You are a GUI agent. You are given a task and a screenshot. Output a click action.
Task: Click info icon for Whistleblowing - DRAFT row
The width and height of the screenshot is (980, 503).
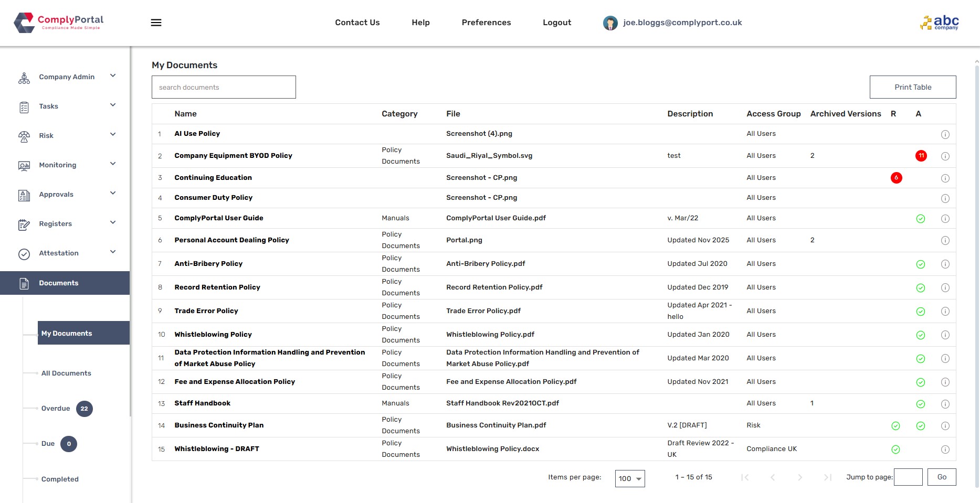tap(945, 450)
